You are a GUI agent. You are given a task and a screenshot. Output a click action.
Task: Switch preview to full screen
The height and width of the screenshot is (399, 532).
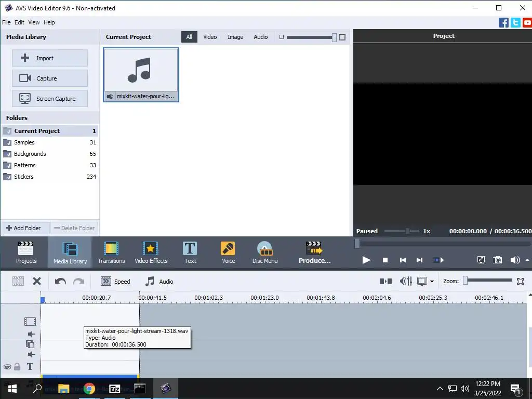click(481, 260)
